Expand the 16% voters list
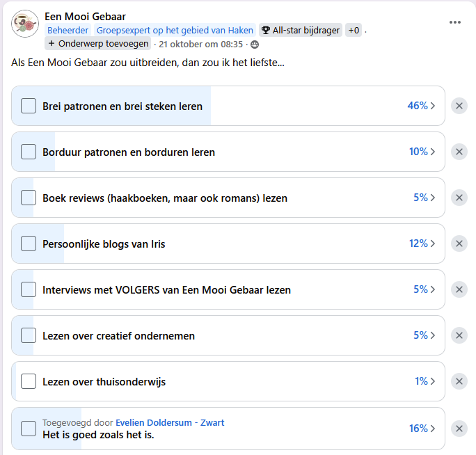 [421, 429]
